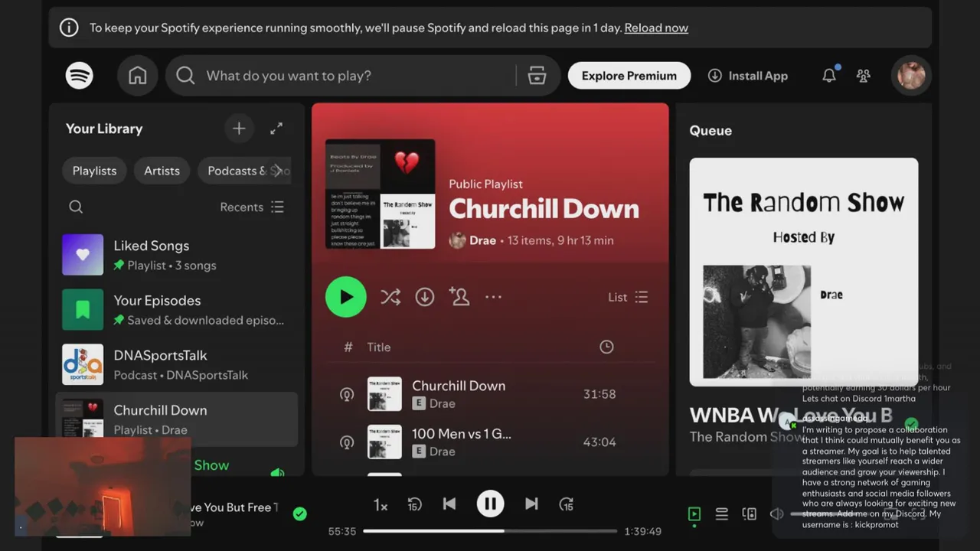This screenshot has height=551, width=980.
Task: Go to the Home icon button
Action: pyautogui.click(x=138, y=75)
